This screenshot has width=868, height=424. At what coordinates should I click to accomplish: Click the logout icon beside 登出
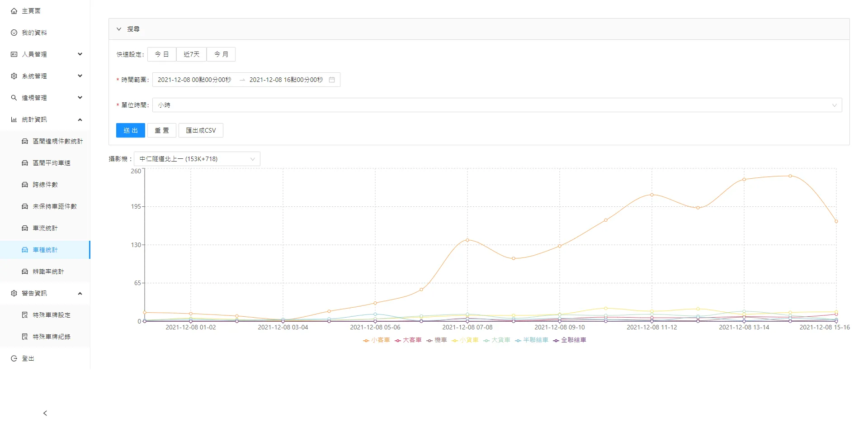click(14, 358)
